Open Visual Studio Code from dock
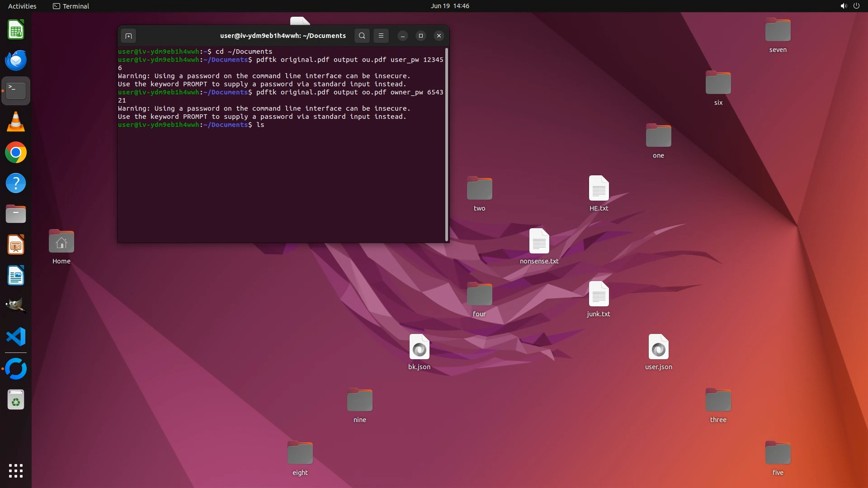The height and width of the screenshot is (488, 868). (16, 337)
